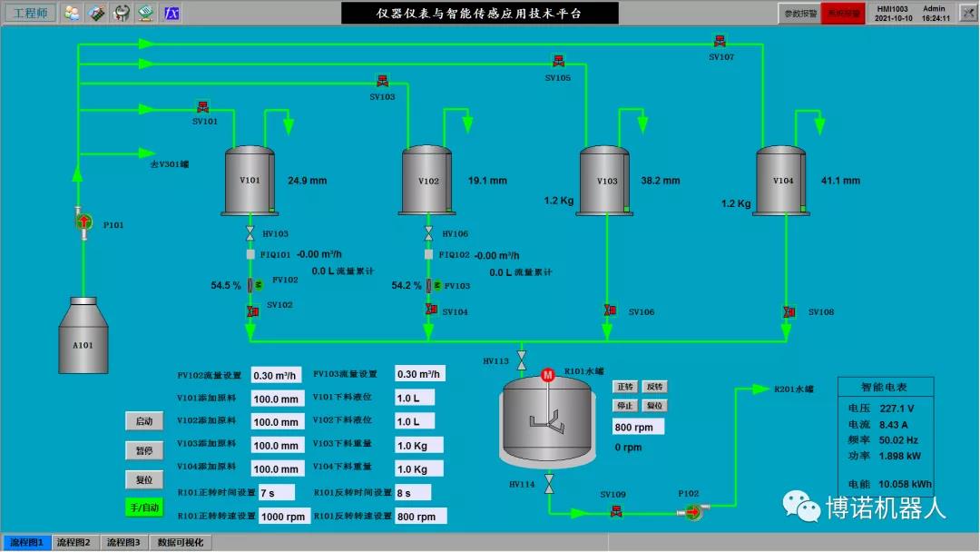Open the 工程师 user role selector
The height and width of the screenshot is (552, 980).
pos(31,13)
